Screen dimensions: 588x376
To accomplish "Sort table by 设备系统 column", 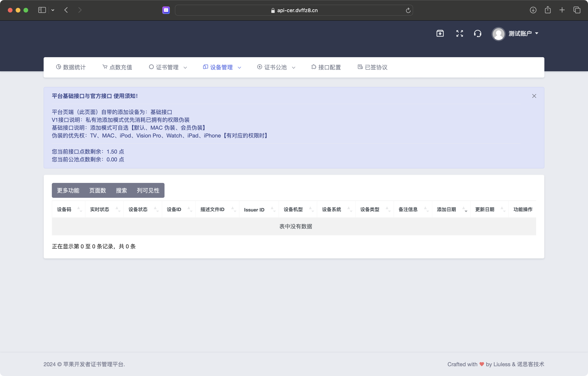I will coord(336,210).
